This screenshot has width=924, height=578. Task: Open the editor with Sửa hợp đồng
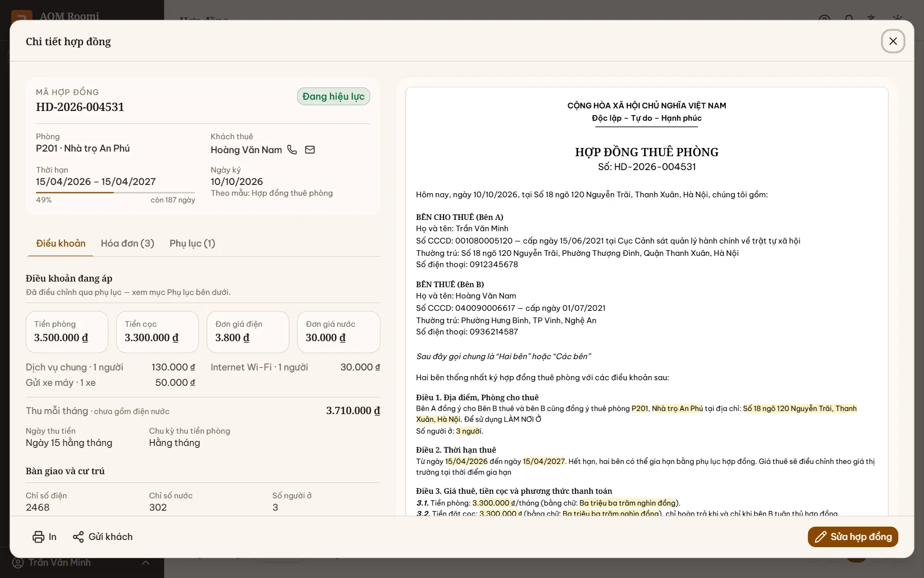pos(853,537)
